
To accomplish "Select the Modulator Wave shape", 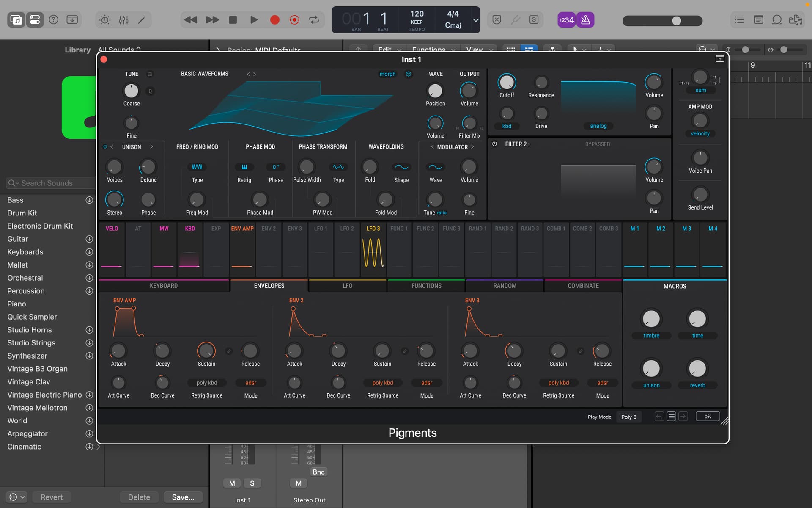I will pos(436,167).
